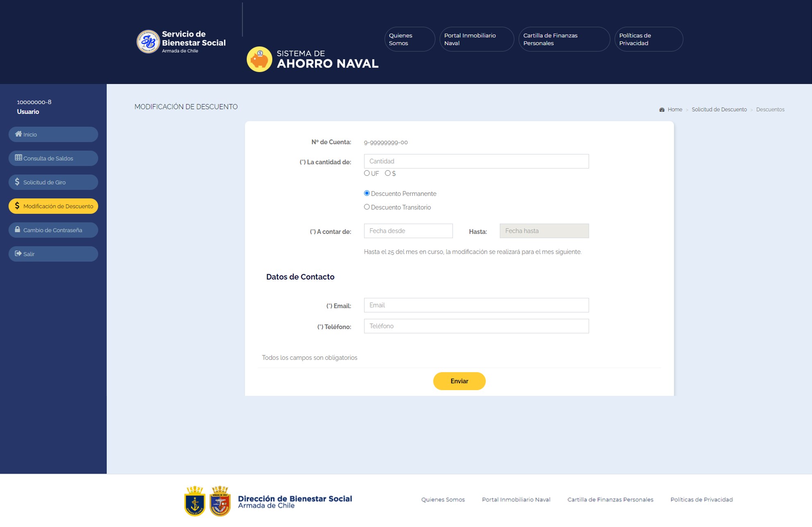Click the piggy bank Ahorro Naval logo

(259, 59)
